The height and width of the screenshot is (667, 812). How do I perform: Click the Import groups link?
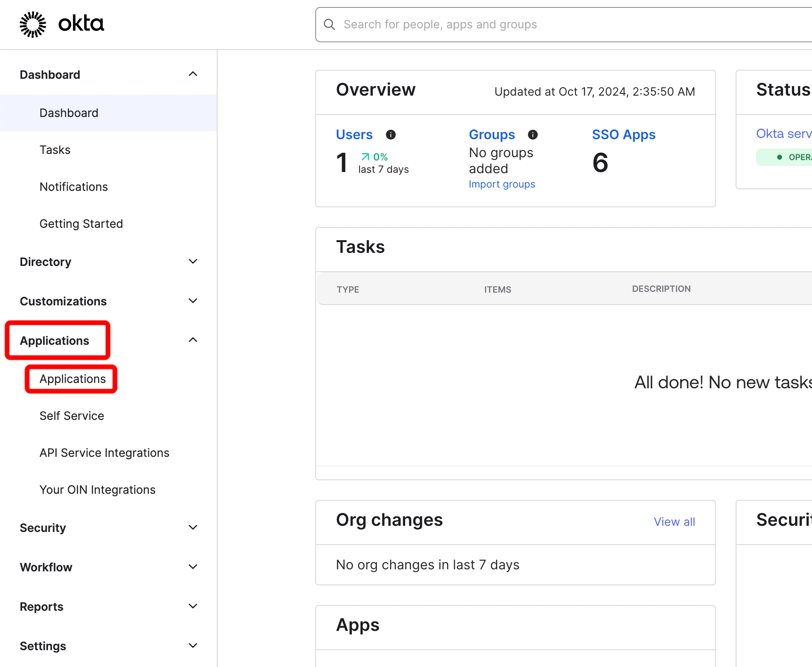[502, 184]
